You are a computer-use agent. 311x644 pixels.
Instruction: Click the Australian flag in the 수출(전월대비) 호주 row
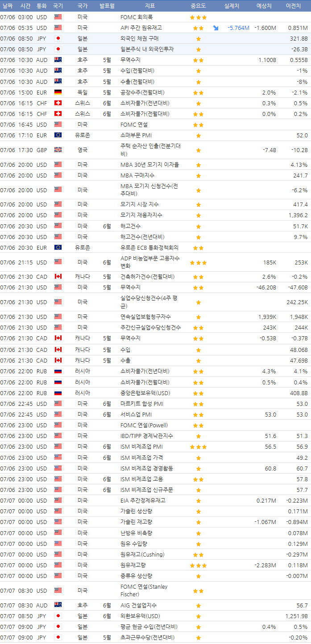58,82
